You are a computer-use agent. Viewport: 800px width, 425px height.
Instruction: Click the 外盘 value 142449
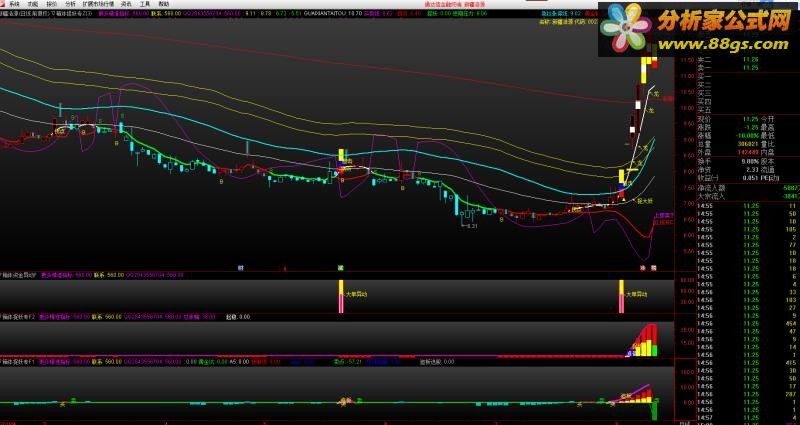(x=748, y=152)
